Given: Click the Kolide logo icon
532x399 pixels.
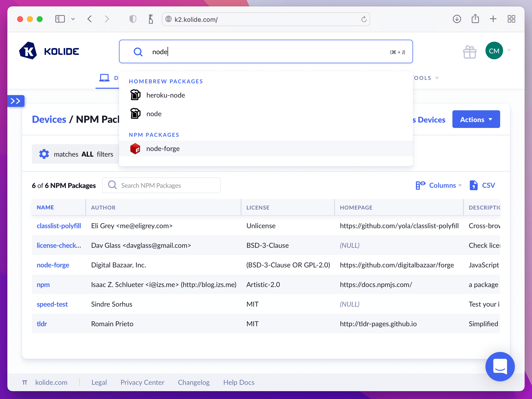Looking at the screenshot, I should (28, 51).
